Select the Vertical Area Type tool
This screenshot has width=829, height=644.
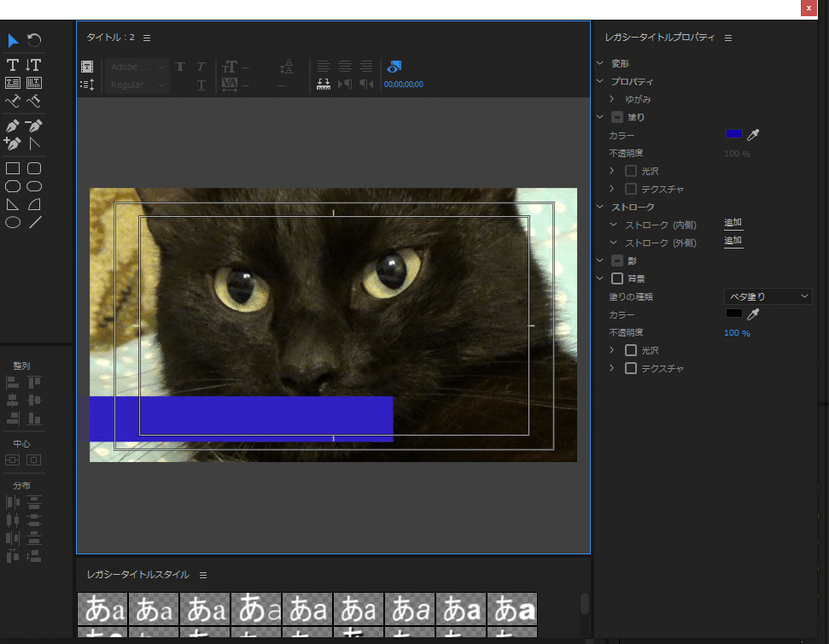(x=34, y=83)
